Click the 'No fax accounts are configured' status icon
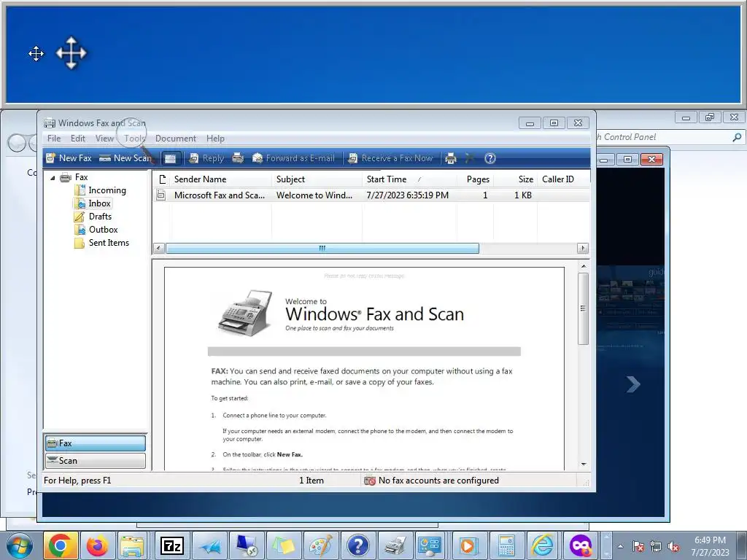This screenshot has height=560, width=747. [370, 481]
